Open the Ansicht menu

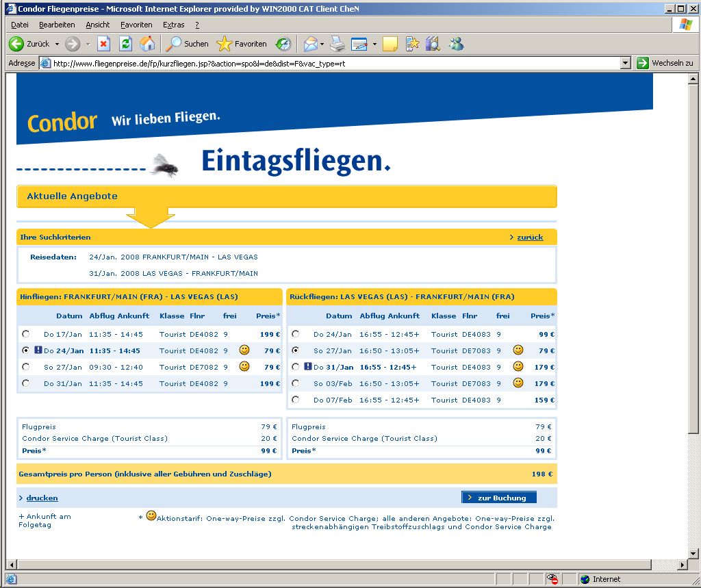click(x=97, y=25)
